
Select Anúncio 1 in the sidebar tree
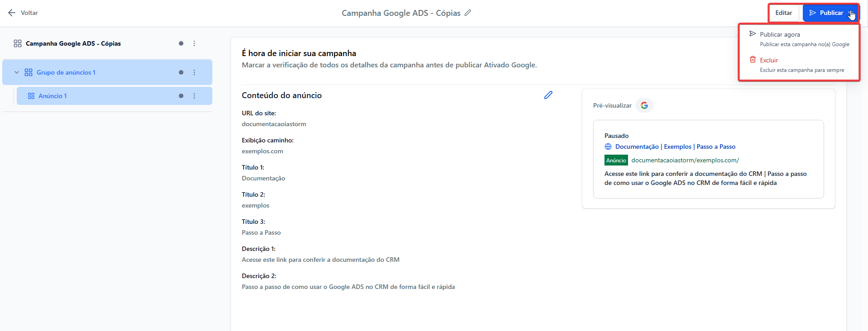[53, 96]
